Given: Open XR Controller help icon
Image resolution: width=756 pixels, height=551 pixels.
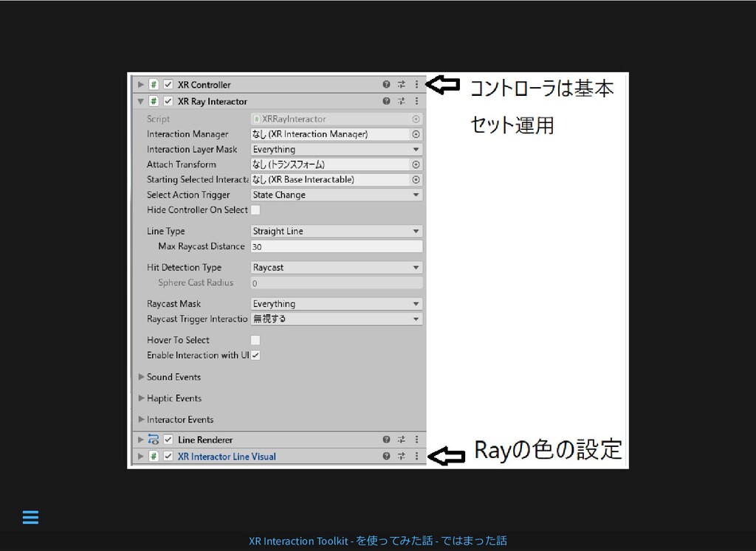Looking at the screenshot, I should click(x=386, y=84).
